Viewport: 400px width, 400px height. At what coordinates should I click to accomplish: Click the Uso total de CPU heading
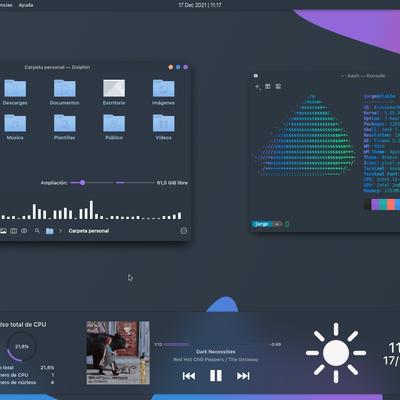[23, 324]
